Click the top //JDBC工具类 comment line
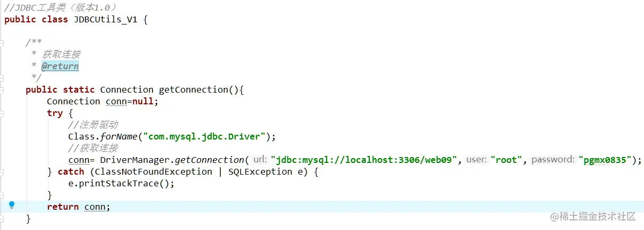 pyautogui.click(x=60, y=7)
